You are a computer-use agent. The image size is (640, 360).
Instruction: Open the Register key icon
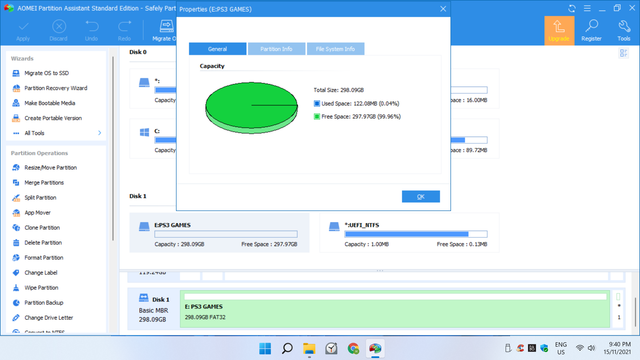coord(591,27)
